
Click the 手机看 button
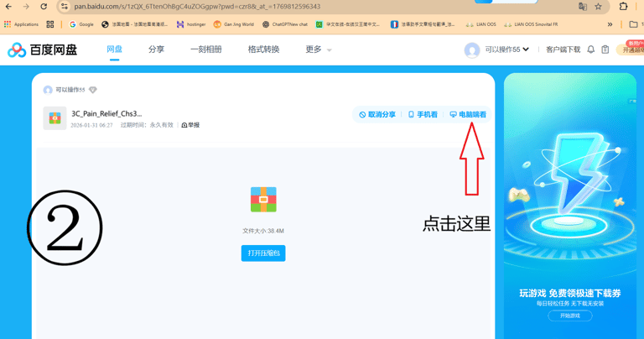423,115
